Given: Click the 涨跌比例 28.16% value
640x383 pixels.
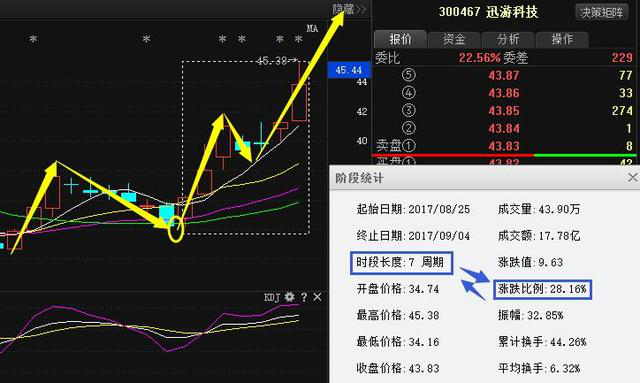Looking at the screenshot, I should pyautogui.click(x=542, y=289).
